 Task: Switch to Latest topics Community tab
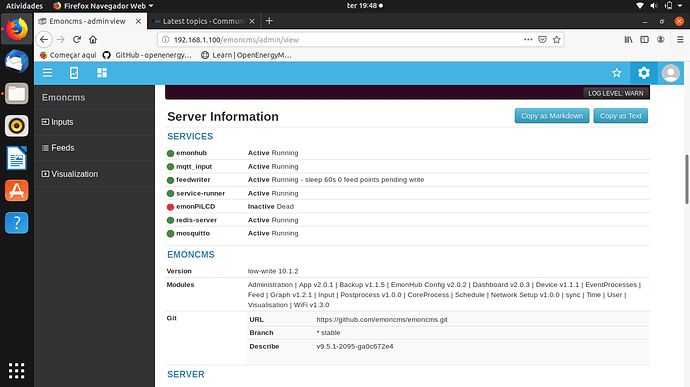(203, 21)
